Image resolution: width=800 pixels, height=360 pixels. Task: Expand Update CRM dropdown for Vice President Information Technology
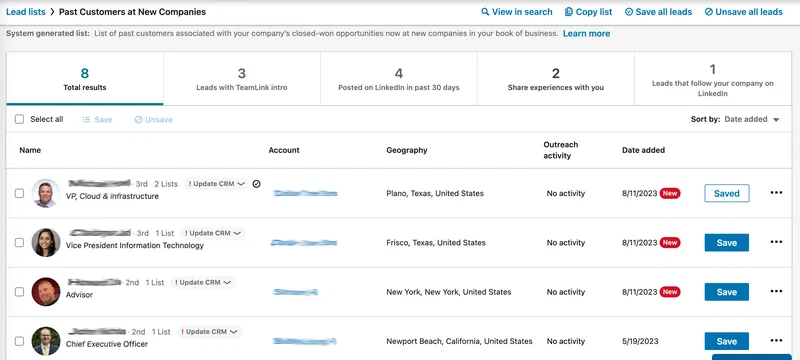pyautogui.click(x=213, y=233)
